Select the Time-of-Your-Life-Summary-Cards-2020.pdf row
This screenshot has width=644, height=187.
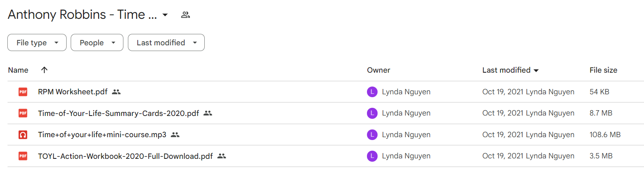326,113
